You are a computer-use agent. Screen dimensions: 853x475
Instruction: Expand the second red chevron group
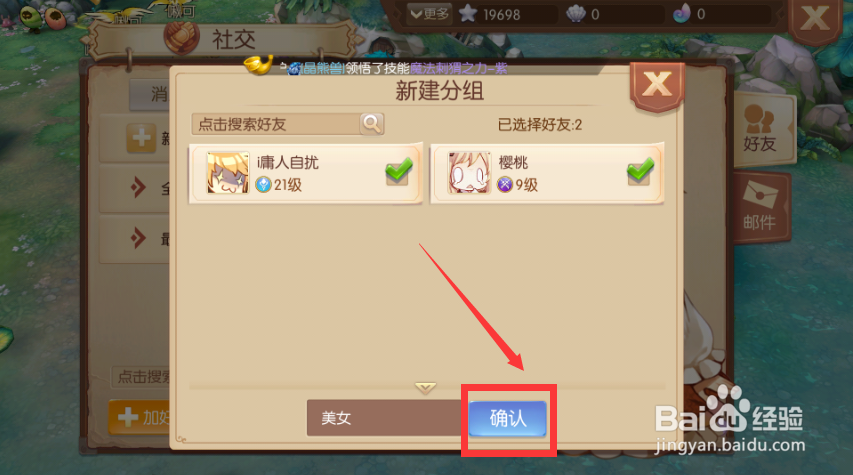point(138,238)
